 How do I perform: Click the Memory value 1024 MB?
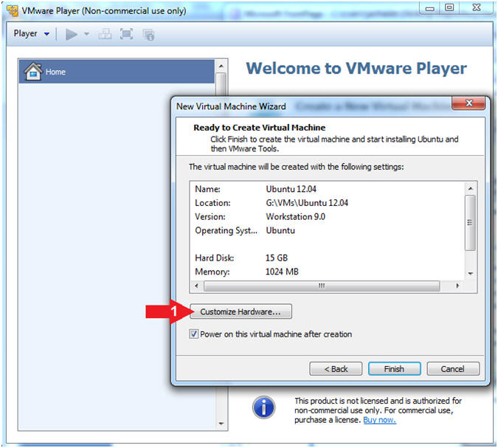click(282, 272)
